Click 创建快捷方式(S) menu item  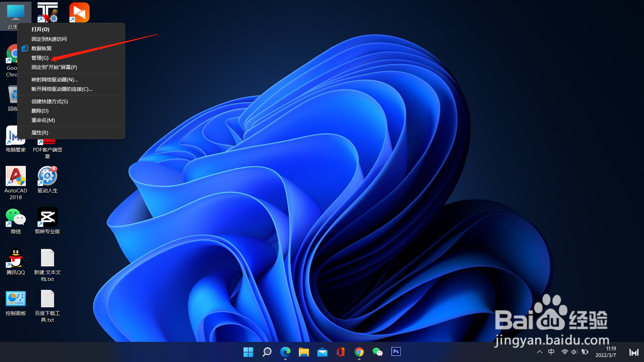pyautogui.click(x=71, y=101)
